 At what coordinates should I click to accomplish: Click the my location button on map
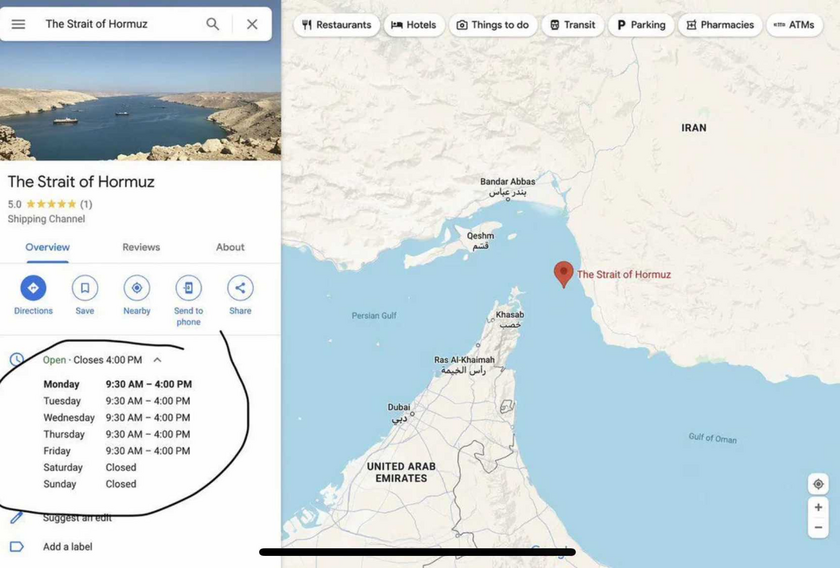[x=818, y=484]
